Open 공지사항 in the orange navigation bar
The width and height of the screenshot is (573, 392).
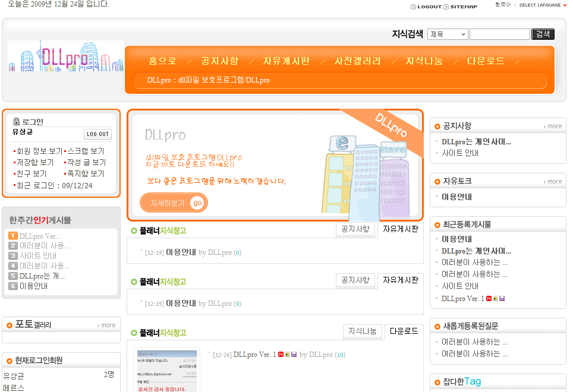tap(219, 61)
